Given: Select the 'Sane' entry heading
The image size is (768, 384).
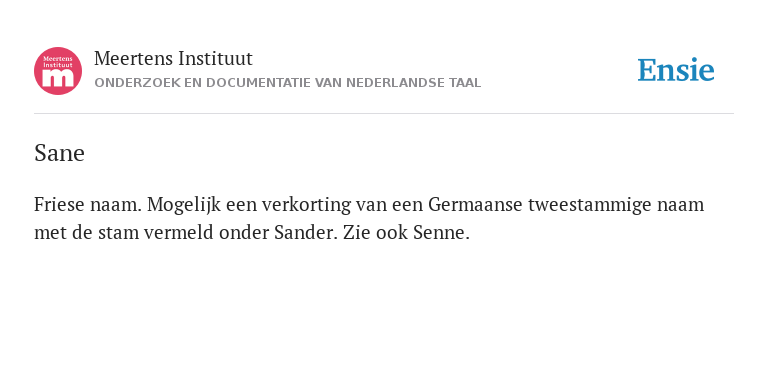Looking at the screenshot, I should point(59,153).
